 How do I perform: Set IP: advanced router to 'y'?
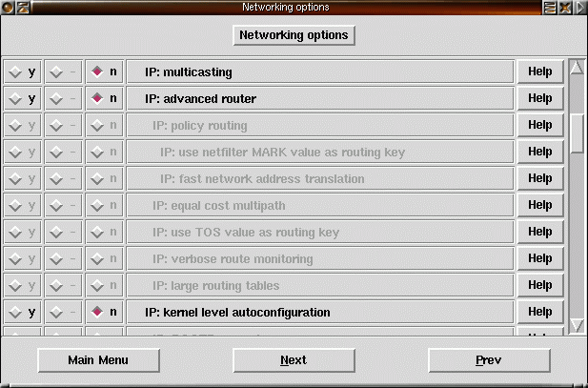[21, 98]
